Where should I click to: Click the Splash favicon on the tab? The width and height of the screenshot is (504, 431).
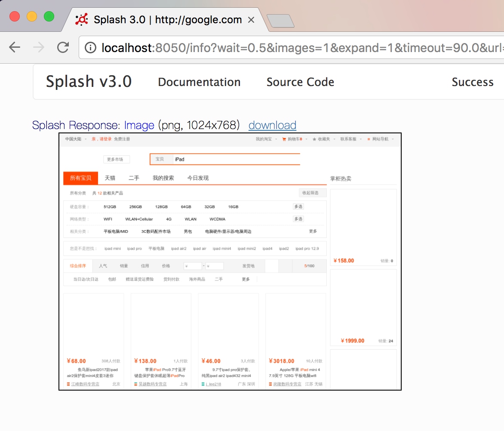pyautogui.click(x=82, y=20)
